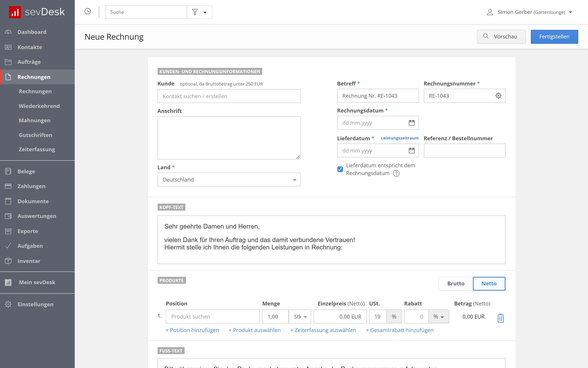The width and height of the screenshot is (588, 368).
Task: Open Rechnungsnummer settings gear
Action: coord(498,96)
